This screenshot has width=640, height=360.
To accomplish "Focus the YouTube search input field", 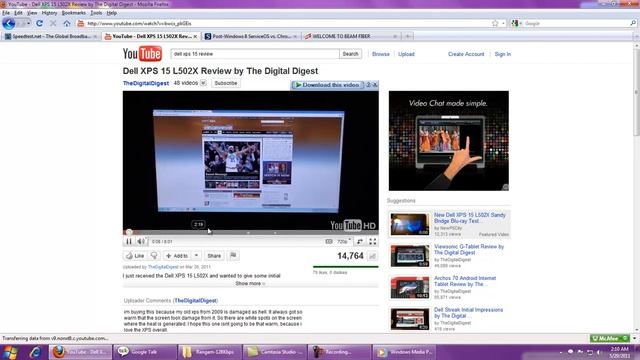I will (x=255, y=54).
